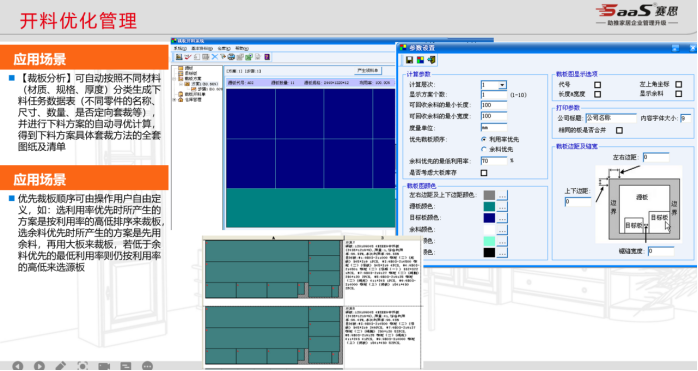Select the pen annotation tool

[61, 366]
